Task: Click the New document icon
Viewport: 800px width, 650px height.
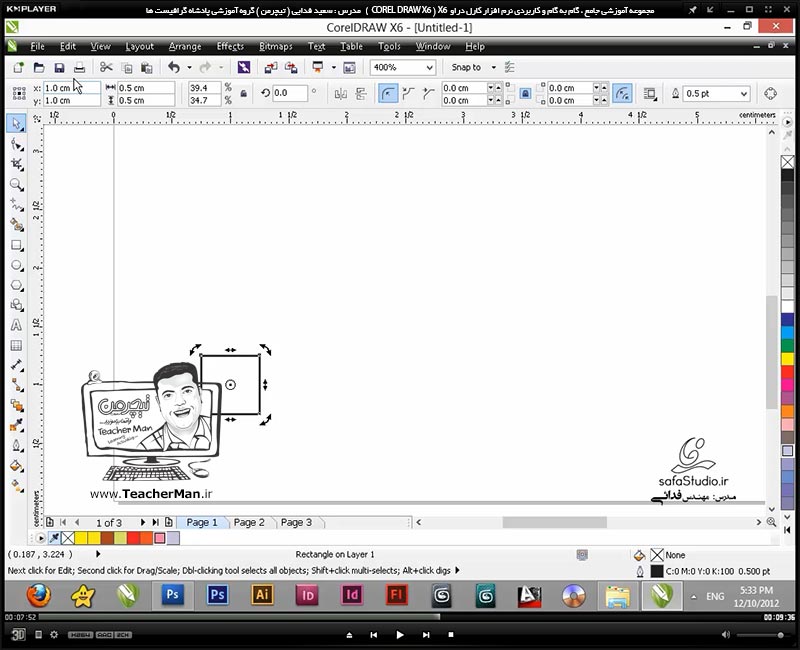Action: pyautogui.click(x=18, y=67)
